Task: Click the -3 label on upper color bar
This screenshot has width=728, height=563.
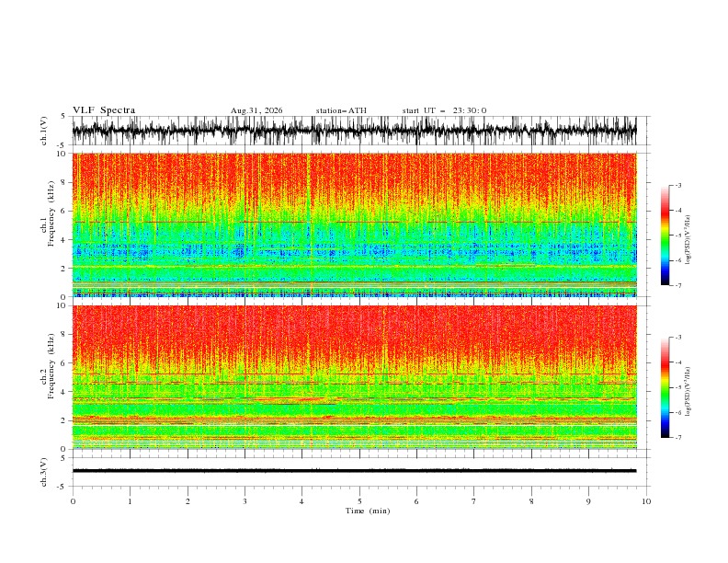Action: (677, 185)
